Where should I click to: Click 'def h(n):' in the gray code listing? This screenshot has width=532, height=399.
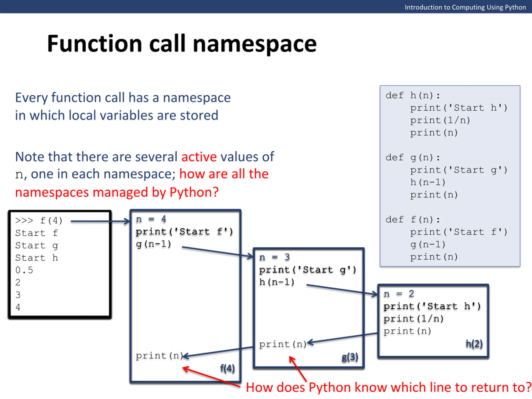pyautogui.click(x=413, y=96)
